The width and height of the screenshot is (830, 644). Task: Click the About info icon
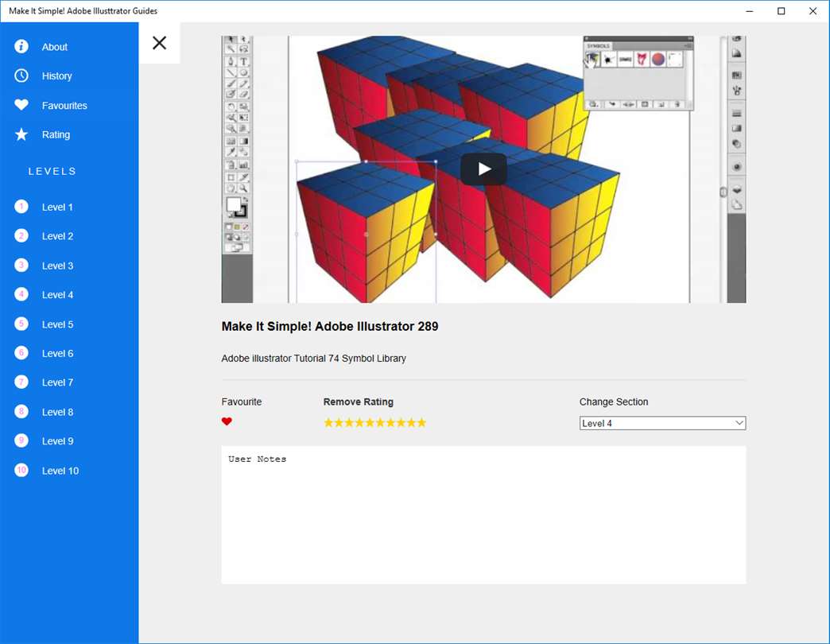(x=21, y=47)
